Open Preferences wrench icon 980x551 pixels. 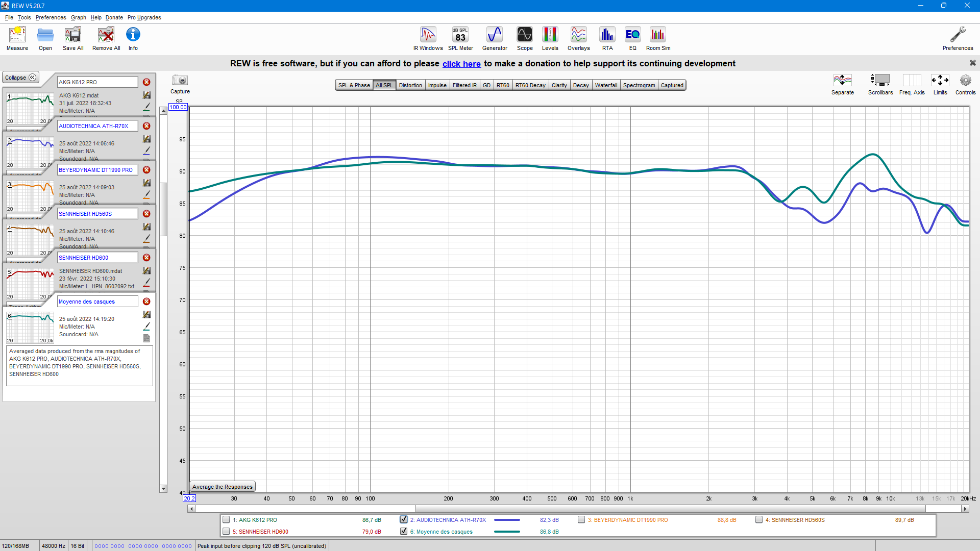coord(958,39)
